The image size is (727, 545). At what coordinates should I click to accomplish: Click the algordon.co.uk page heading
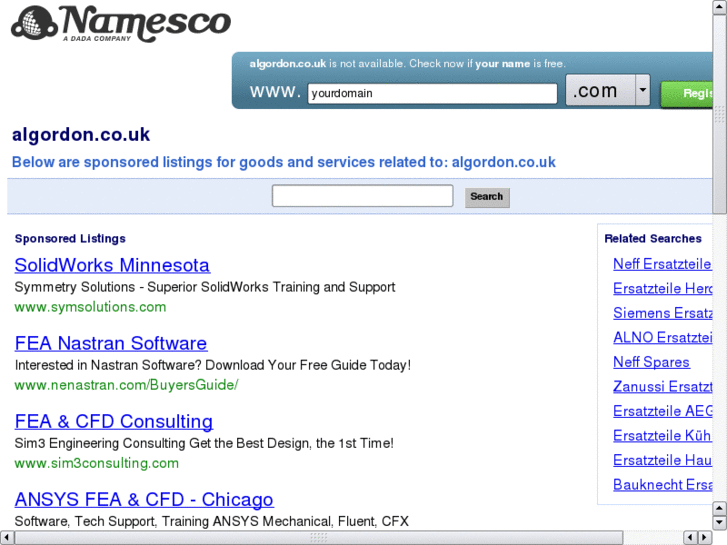tap(81, 135)
